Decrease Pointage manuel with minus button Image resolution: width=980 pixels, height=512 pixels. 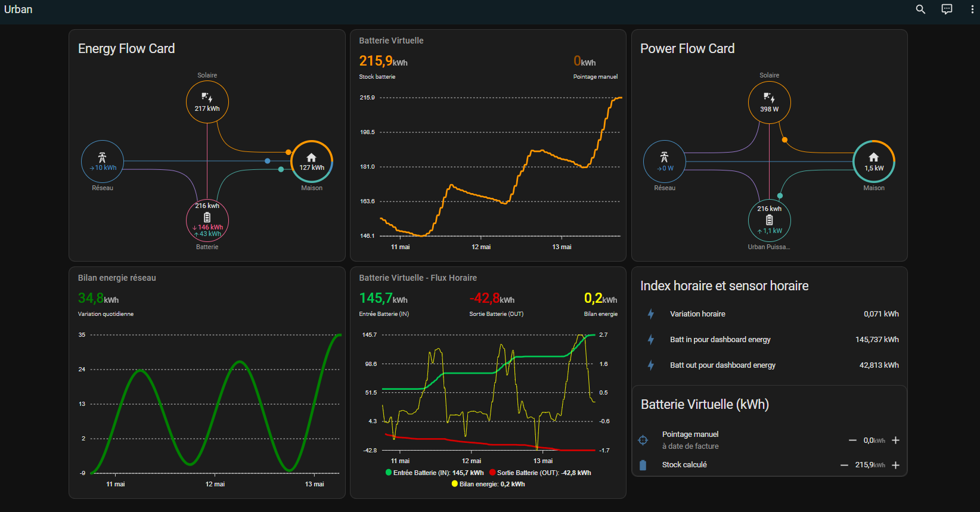[x=852, y=440]
